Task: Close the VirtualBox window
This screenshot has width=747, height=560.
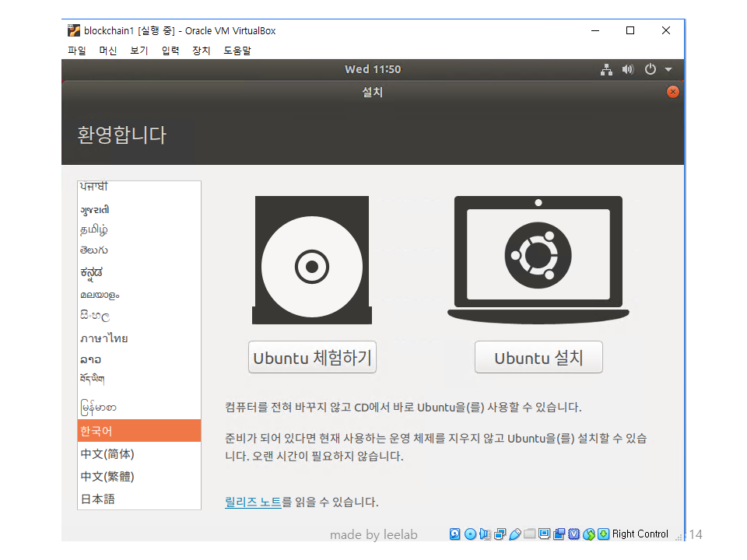Action: pos(666,30)
